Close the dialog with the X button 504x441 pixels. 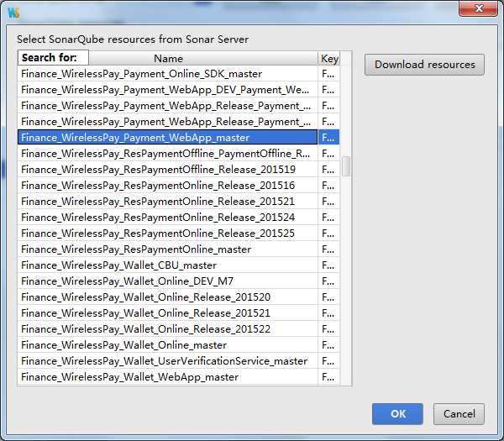pos(478,8)
